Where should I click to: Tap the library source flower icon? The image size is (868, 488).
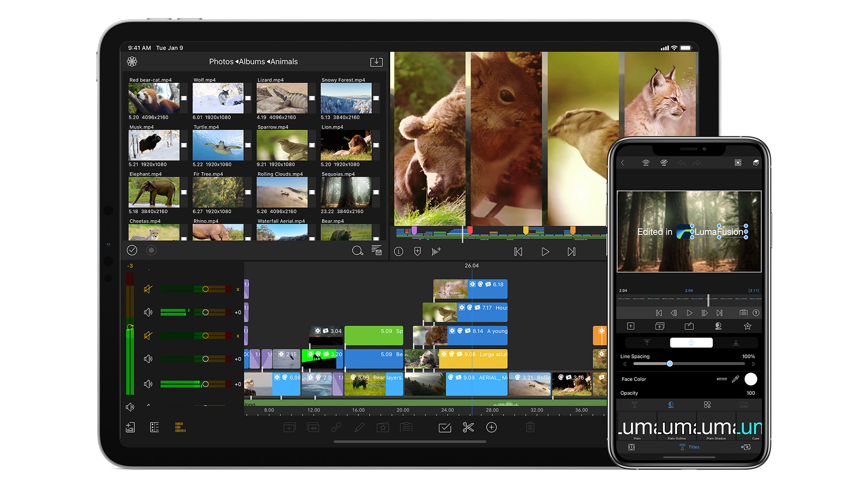pos(132,61)
